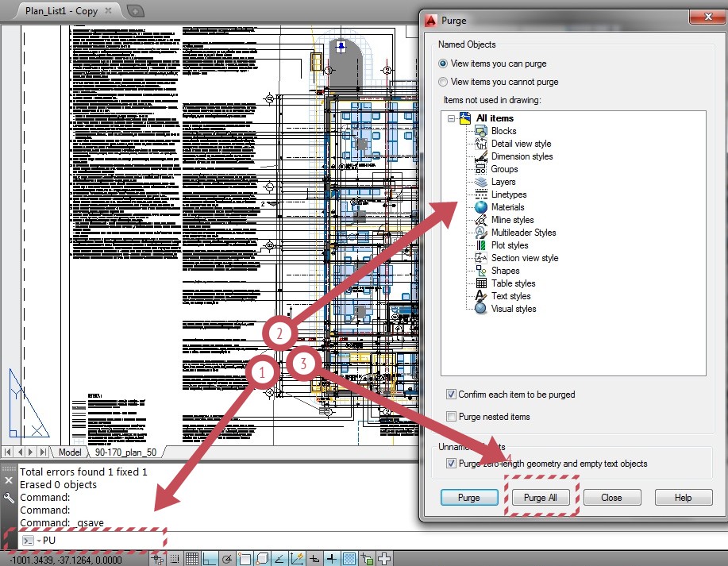
Task: Select Dimension styles item
Action: pyautogui.click(x=522, y=156)
